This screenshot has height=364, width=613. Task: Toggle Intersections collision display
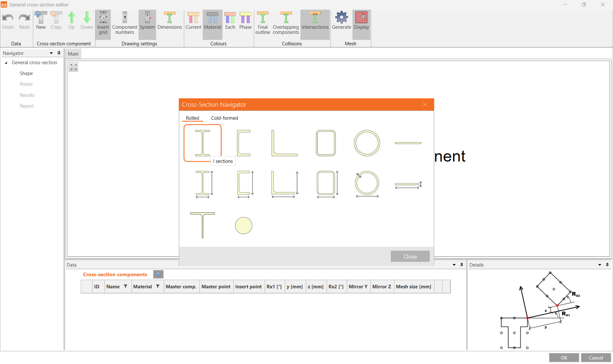pos(315,21)
